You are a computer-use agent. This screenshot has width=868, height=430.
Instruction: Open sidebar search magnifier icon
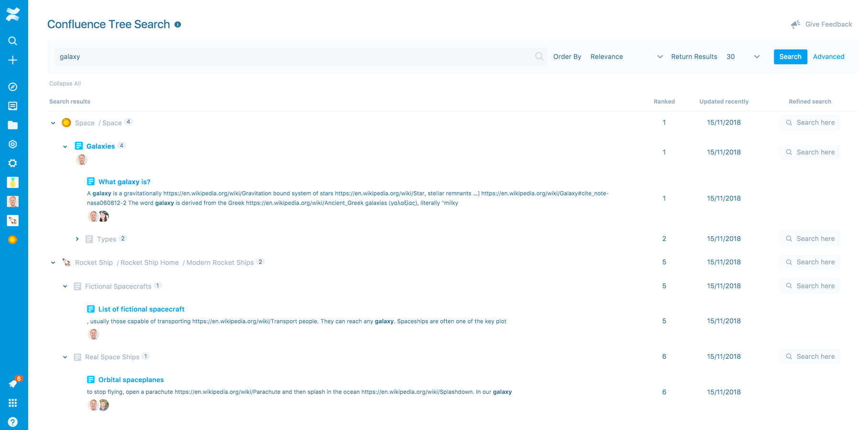(13, 41)
